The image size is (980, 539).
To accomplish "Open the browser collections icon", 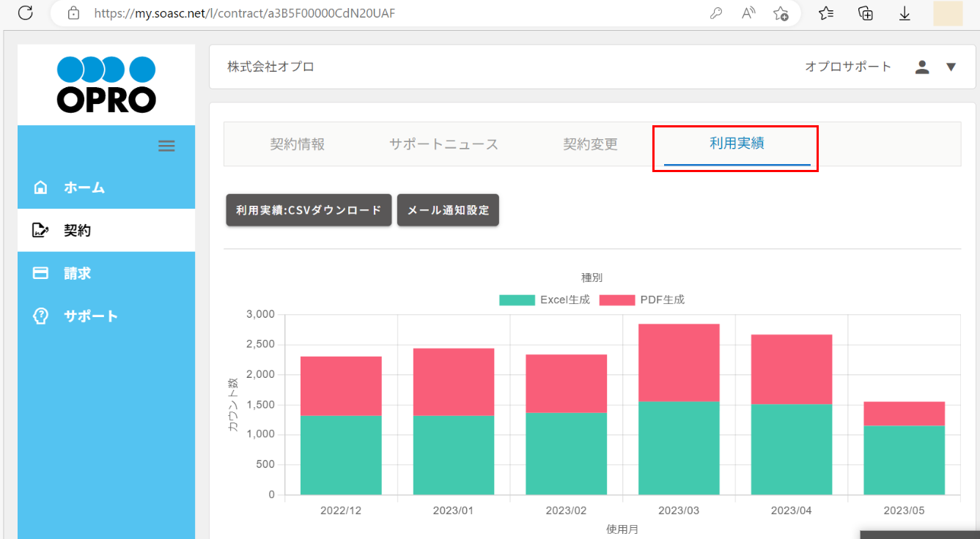I will (x=866, y=13).
